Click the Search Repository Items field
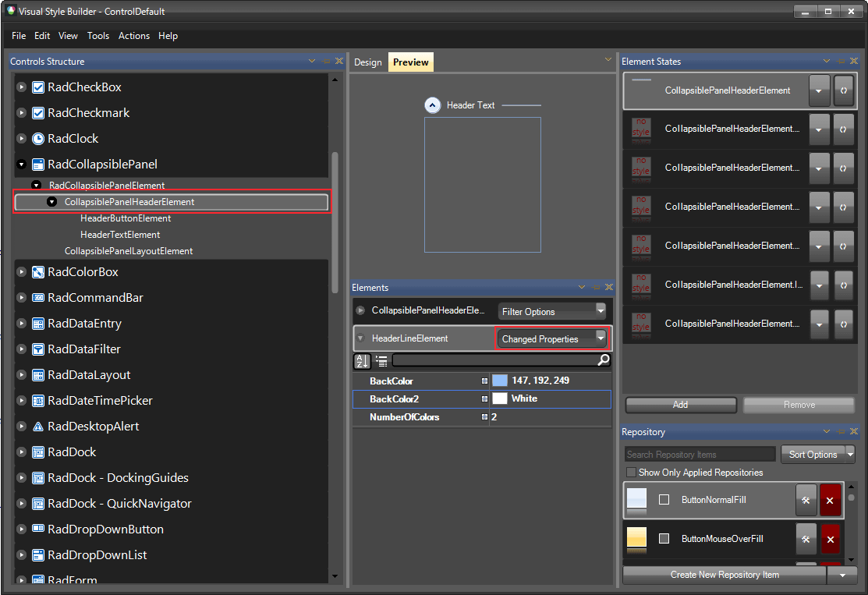Image resolution: width=868 pixels, height=595 pixels. 698,454
